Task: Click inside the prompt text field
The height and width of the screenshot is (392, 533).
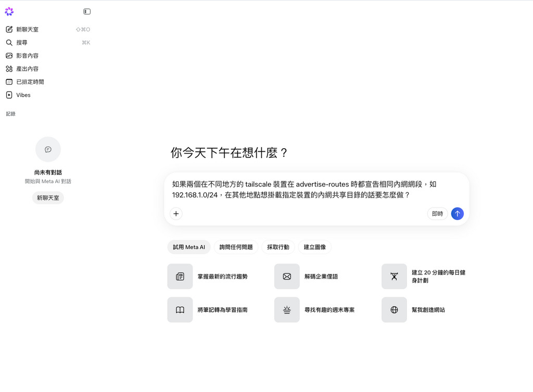Action: (317, 189)
